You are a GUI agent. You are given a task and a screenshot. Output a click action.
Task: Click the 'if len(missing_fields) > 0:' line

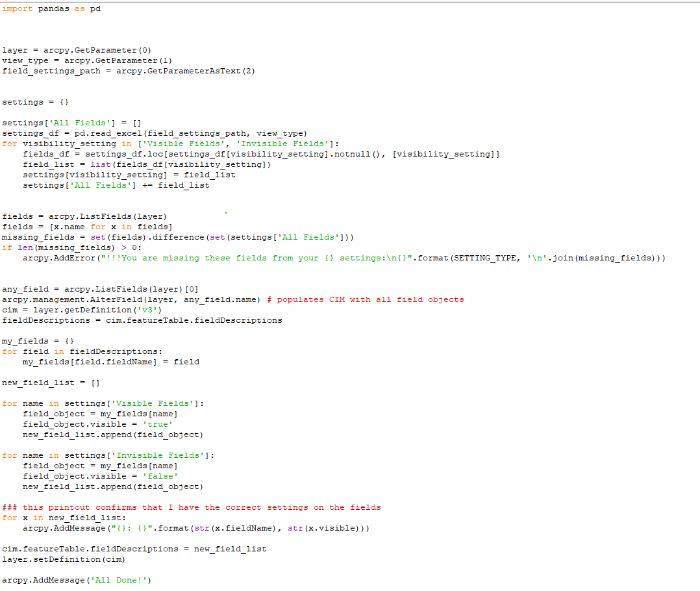pos(71,247)
